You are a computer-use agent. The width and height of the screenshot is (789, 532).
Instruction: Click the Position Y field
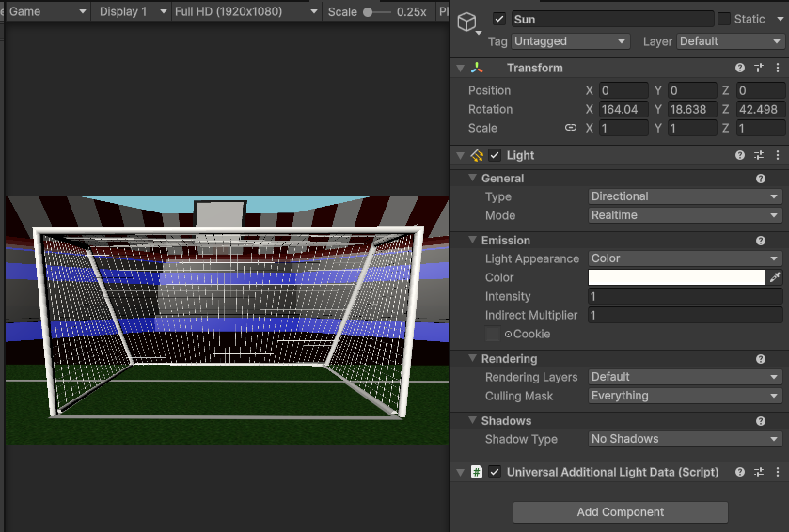click(x=692, y=90)
